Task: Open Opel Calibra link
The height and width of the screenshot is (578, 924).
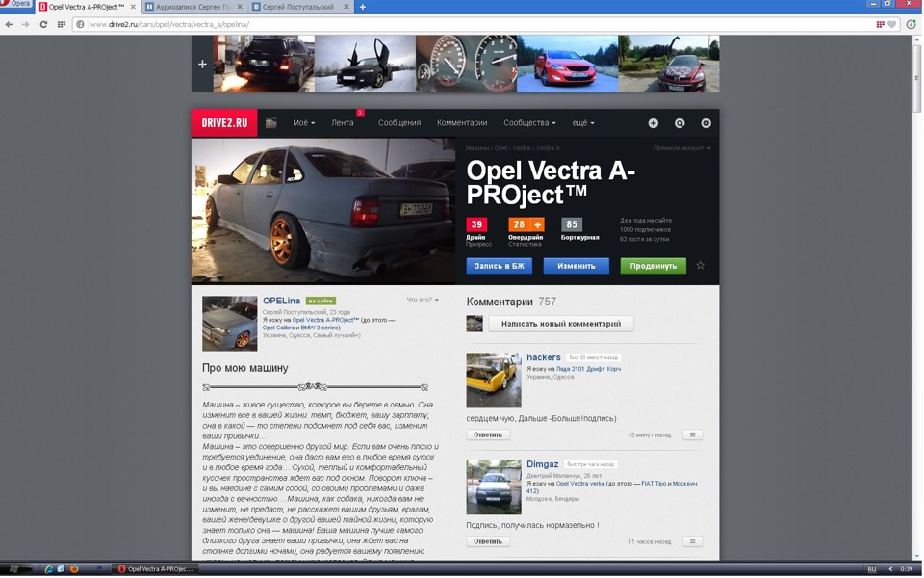Action: [278, 328]
